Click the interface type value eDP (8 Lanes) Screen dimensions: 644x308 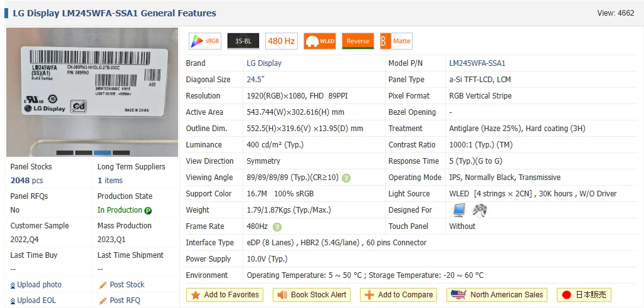click(271, 243)
